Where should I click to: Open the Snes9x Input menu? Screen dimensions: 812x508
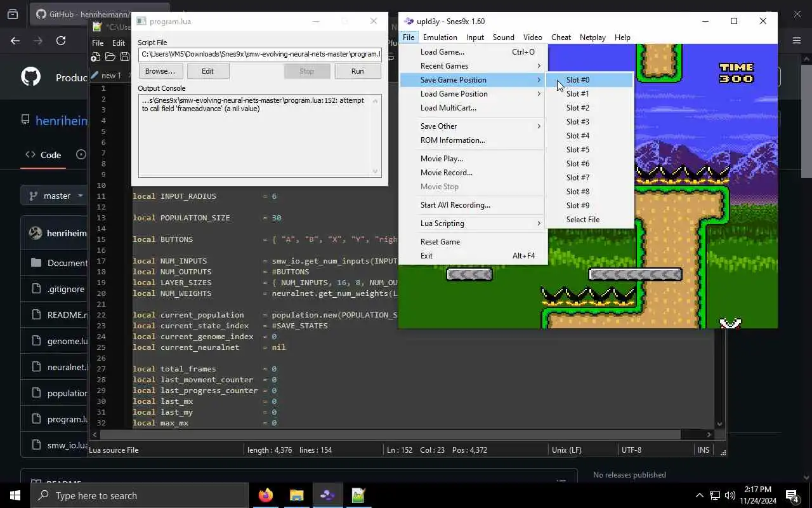475,37
